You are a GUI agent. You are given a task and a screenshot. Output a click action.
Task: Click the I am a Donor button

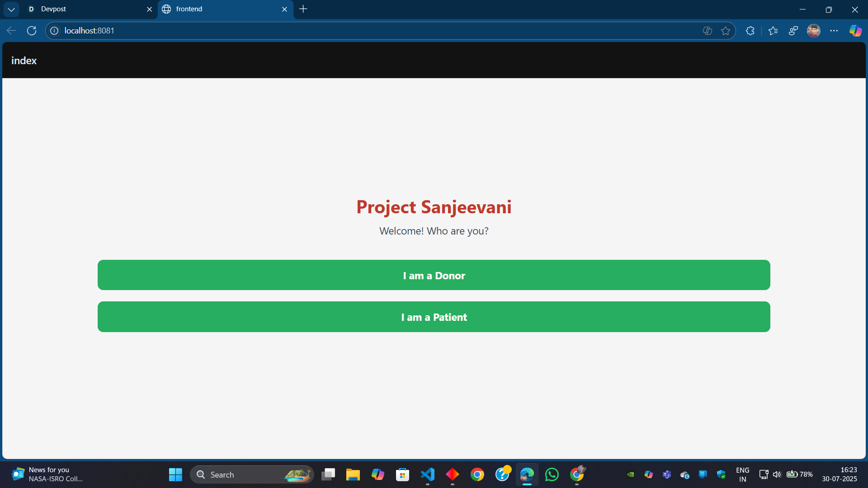(434, 275)
